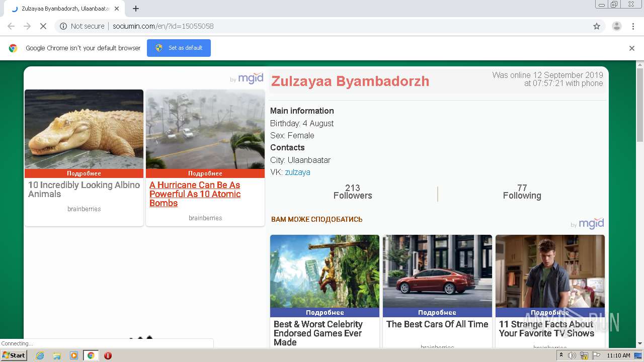Open 11 Strange Facts About TV Shows
Viewport: 644px width, 362px height.
tap(547, 329)
